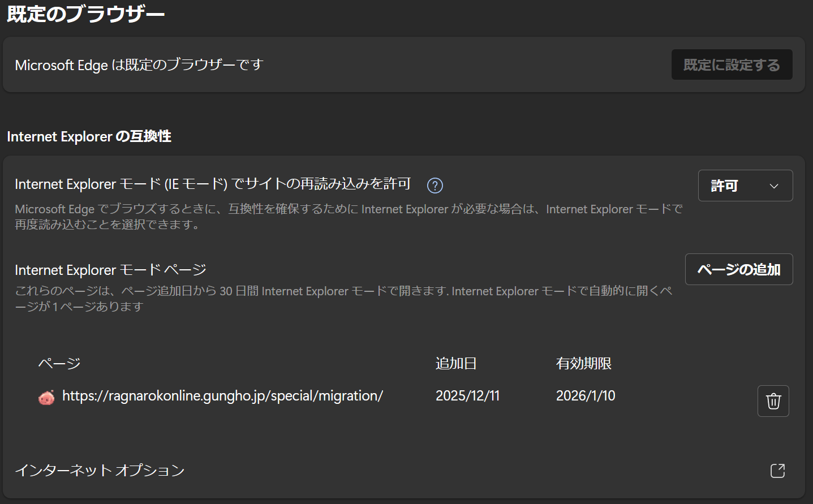Click the chevron arrow in 許可 combo box

(774, 186)
